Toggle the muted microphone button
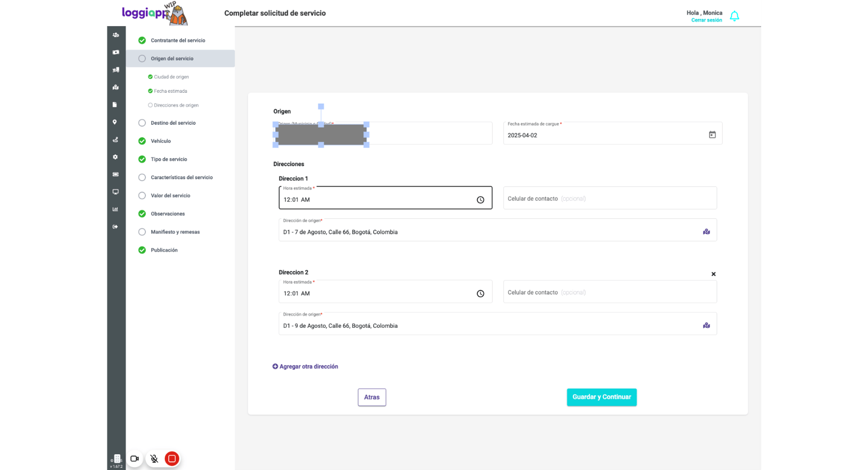 pos(154,459)
